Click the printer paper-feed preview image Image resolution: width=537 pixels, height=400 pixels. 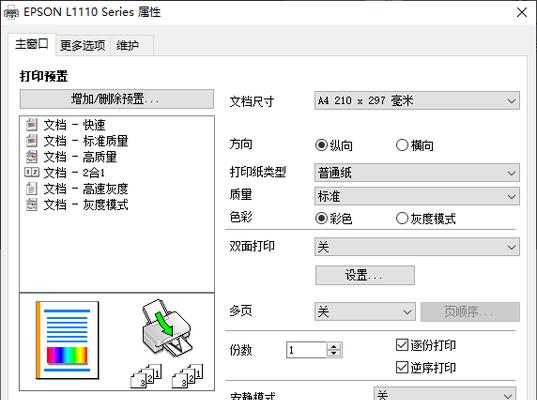(168, 328)
